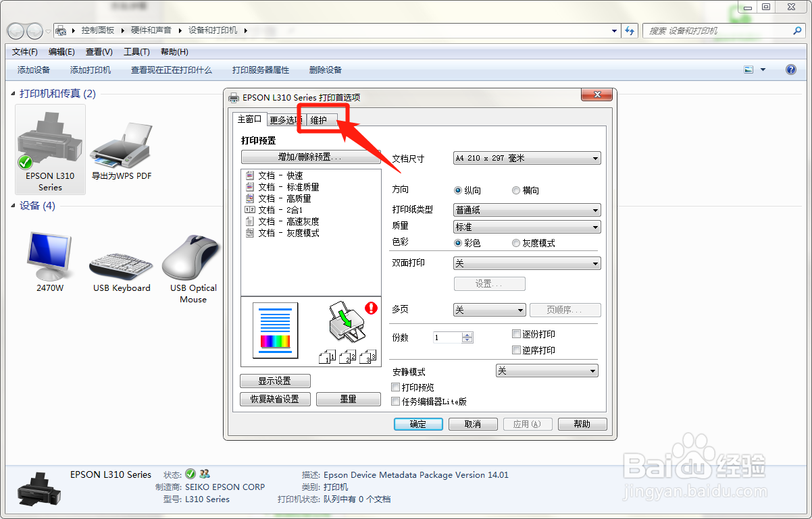
Task: Open the 多页 dropdown
Action: pyautogui.click(x=489, y=310)
